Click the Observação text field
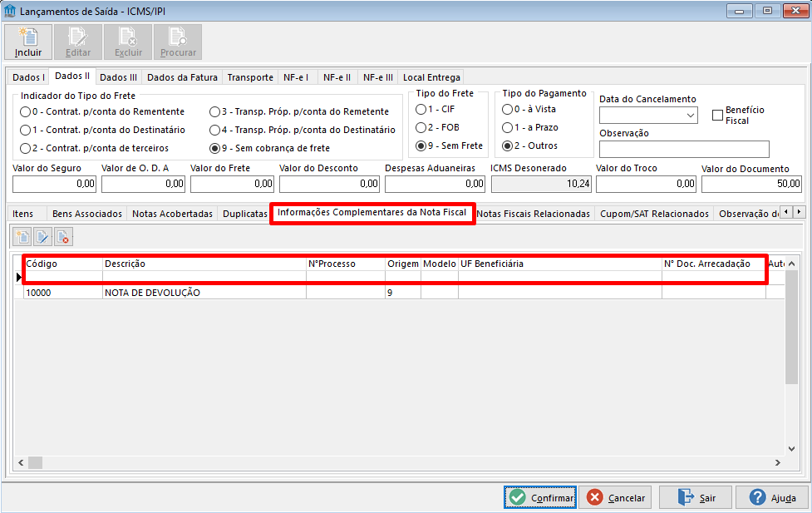Screen dimensions: 812x513 (684, 149)
